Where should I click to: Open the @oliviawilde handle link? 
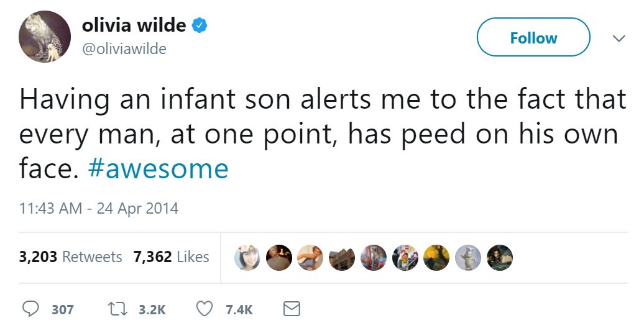click(x=124, y=49)
